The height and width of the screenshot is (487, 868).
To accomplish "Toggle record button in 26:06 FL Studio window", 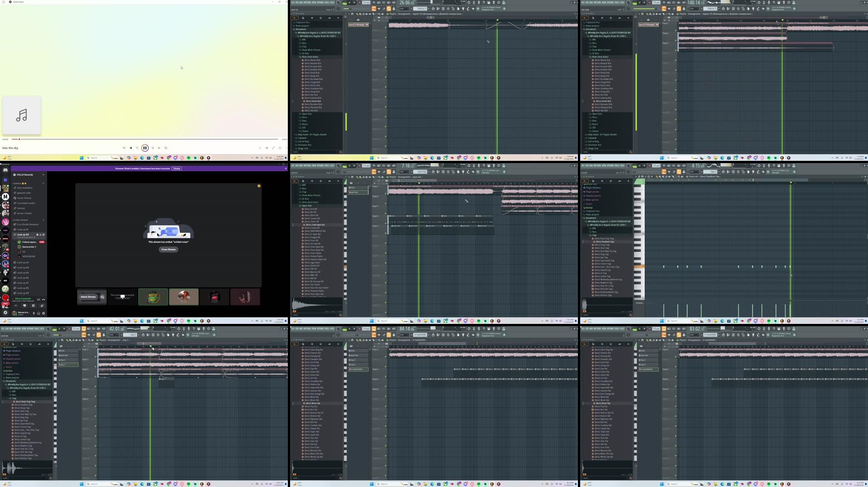I will [359, 3].
